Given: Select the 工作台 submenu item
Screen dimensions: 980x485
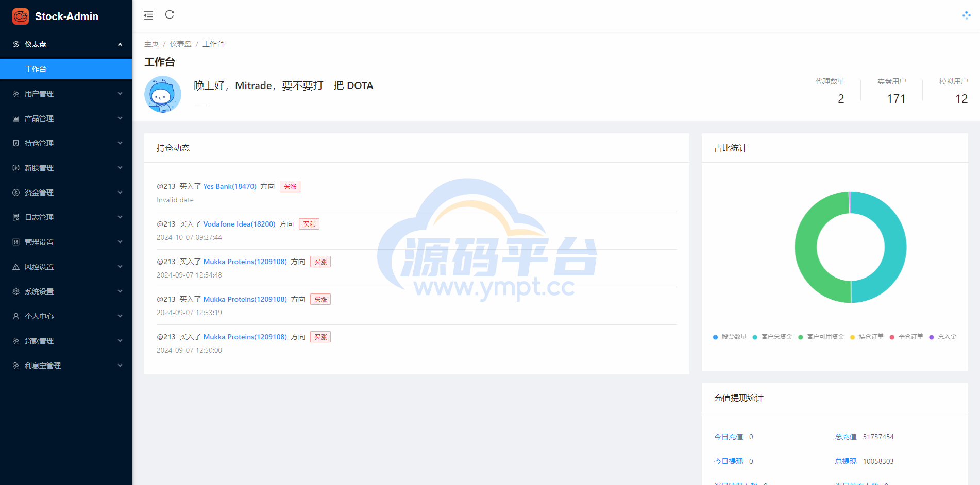Looking at the screenshot, I should pyautogui.click(x=66, y=69).
